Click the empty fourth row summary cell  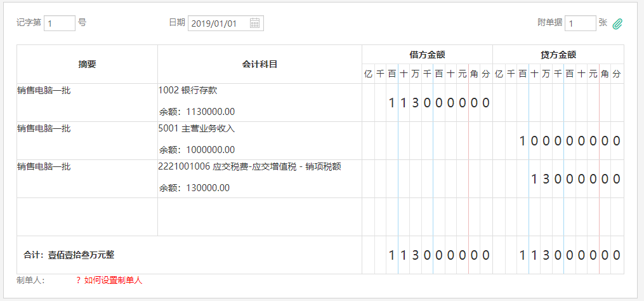[87, 217]
